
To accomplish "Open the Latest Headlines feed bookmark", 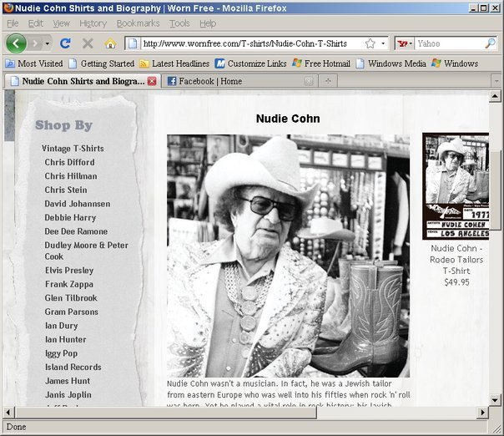I will 174,63.
